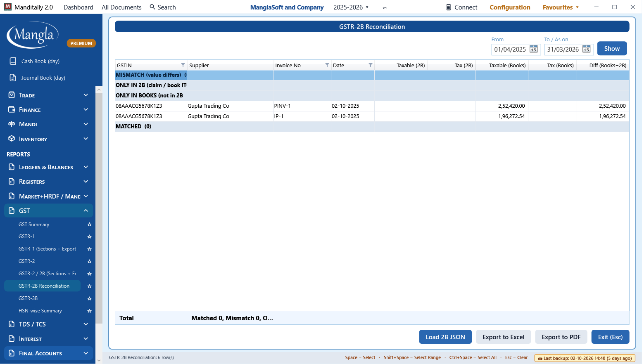Toggle favourite star for GSTR-2
The image size is (642, 364).
89,261
